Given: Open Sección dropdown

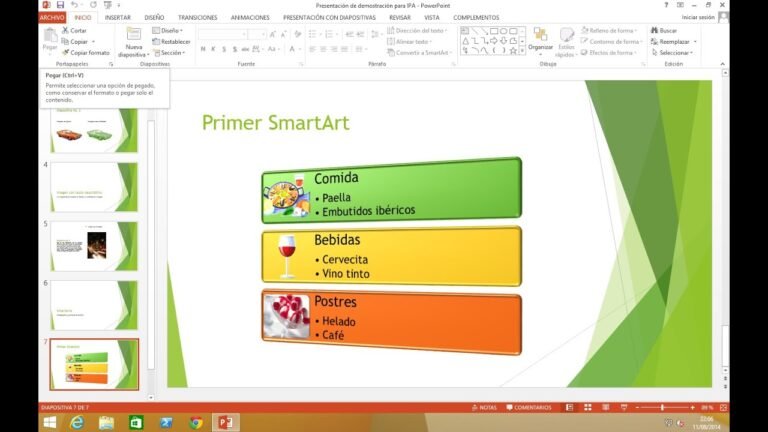Looking at the screenshot, I should 169,52.
